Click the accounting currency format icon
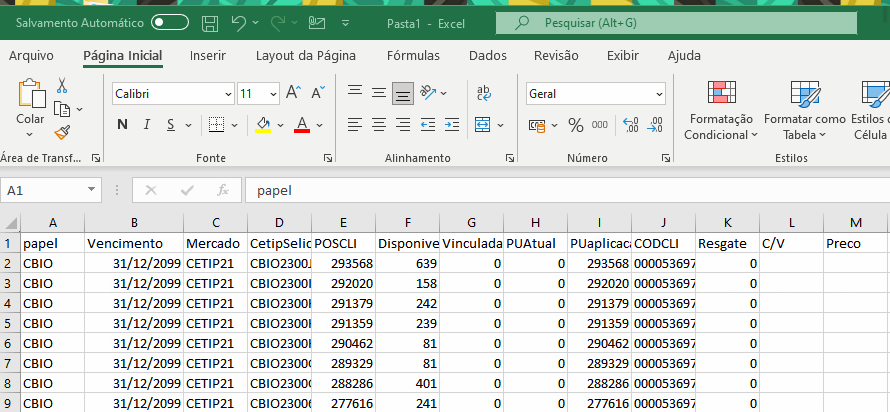Viewport: 890px width, 412px height. click(537, 125)
